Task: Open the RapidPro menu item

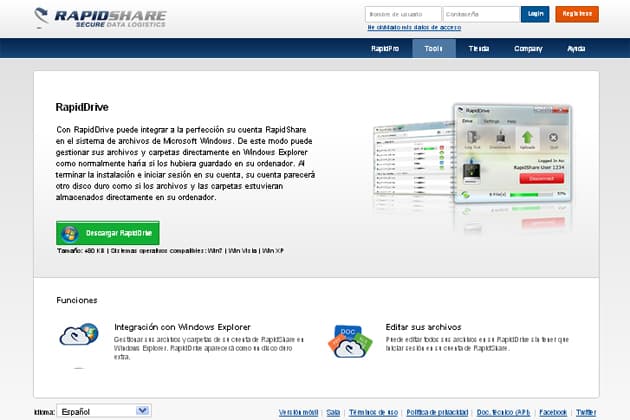Action: point(385,48)
